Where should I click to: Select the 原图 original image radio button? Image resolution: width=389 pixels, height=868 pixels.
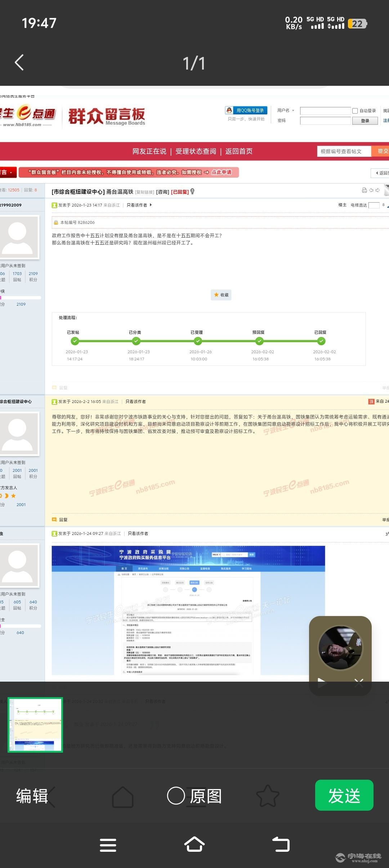(x=176, y=796)
